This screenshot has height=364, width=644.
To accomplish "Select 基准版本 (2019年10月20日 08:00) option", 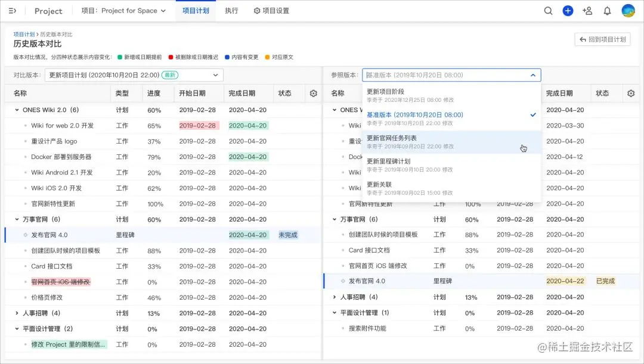I will tap(451, 119).
